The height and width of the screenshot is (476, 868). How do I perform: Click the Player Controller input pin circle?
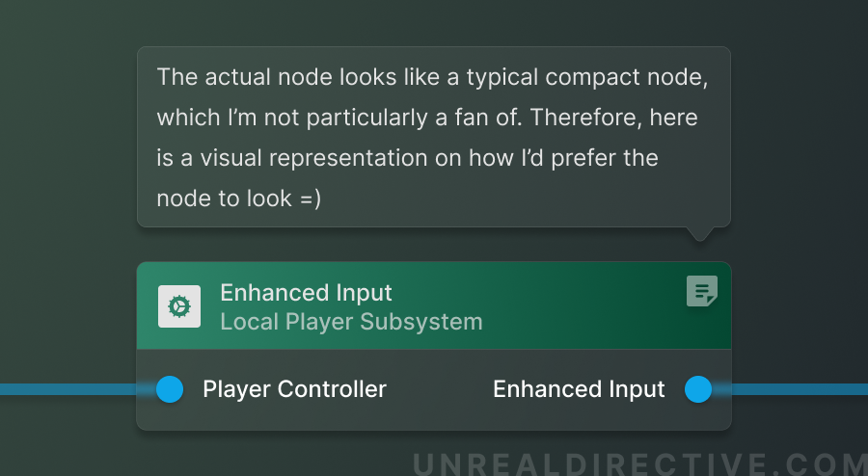click(170, 389)
